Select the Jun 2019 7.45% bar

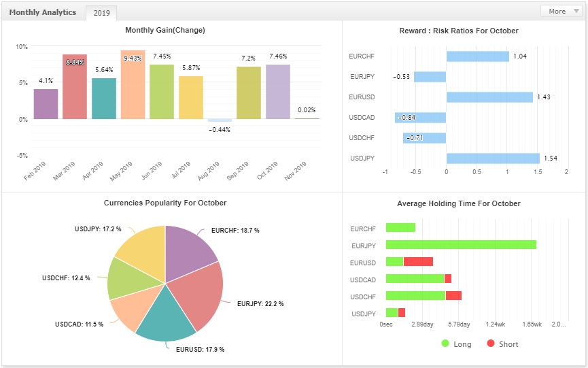point(162,92)
